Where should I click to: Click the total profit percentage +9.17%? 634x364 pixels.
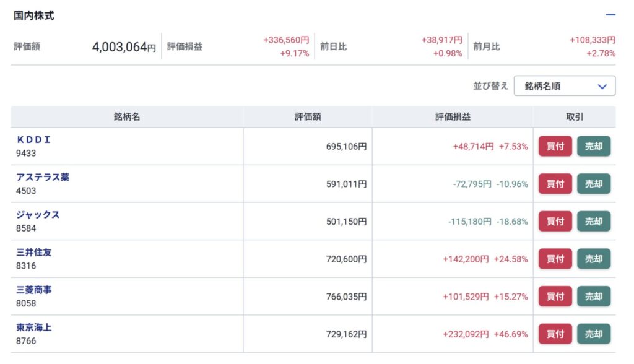(x=295, y=53)
